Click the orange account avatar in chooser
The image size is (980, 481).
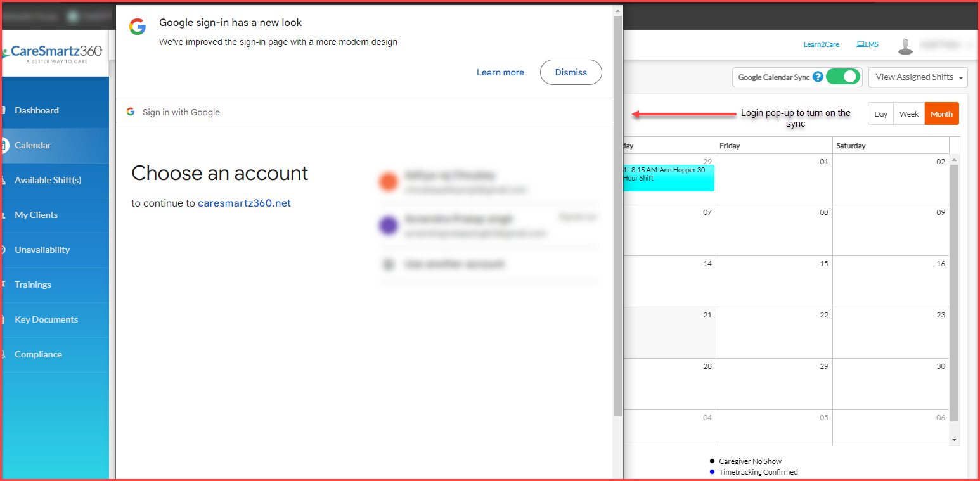pyautogui.click(x=388, y=182)
